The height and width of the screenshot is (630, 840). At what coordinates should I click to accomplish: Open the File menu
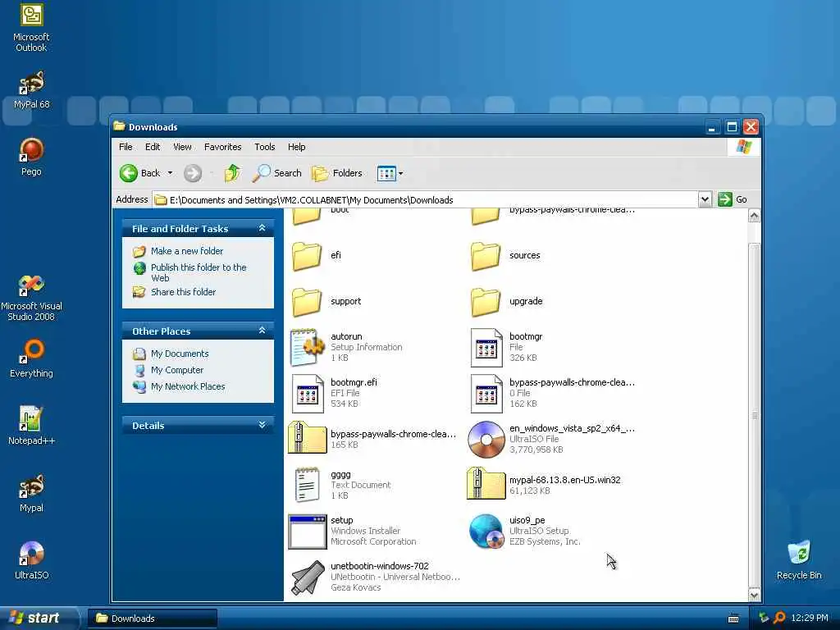[126, 147]
